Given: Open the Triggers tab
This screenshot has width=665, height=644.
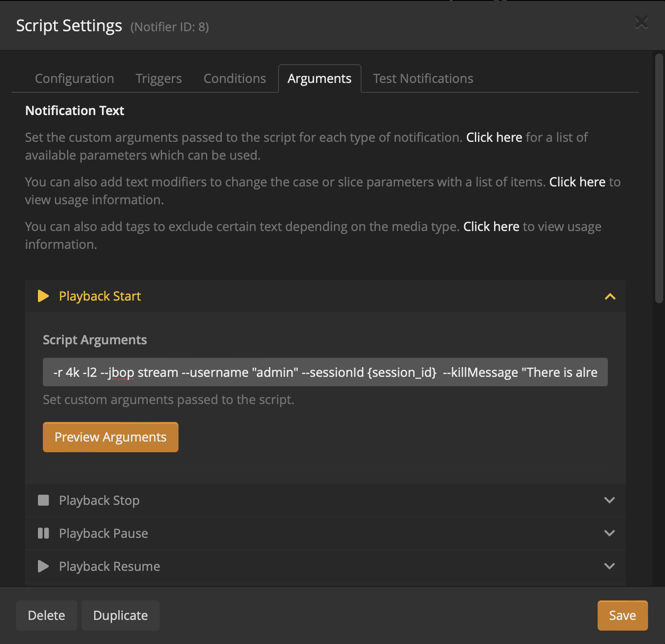Looking at the screenshot, I should click(158, 78).
